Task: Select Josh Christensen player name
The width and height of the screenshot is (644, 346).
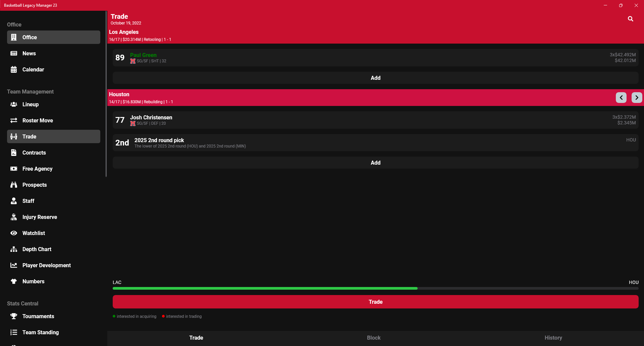Action: tap(151, 117)
